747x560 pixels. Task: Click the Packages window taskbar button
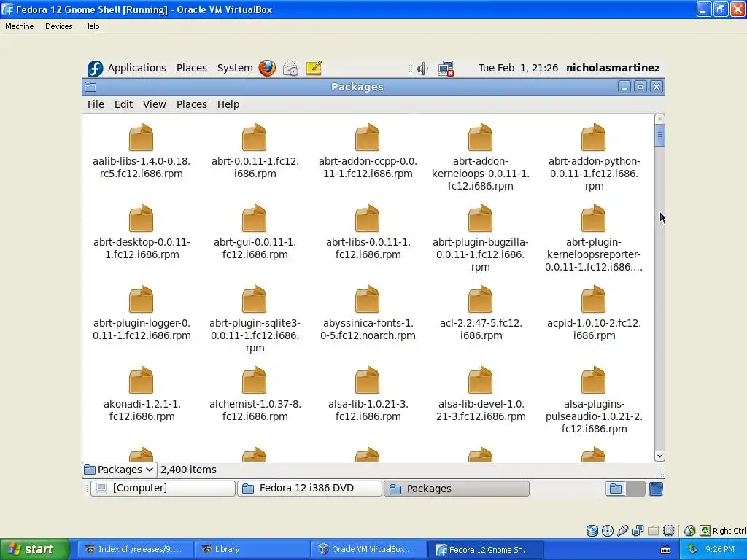pos(457,489)
